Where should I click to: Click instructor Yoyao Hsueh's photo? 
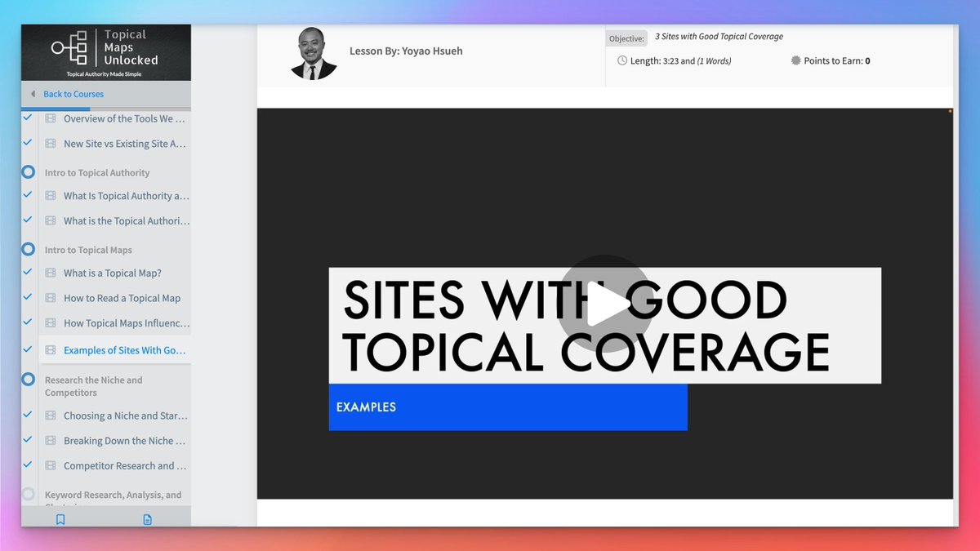point(314,55)
